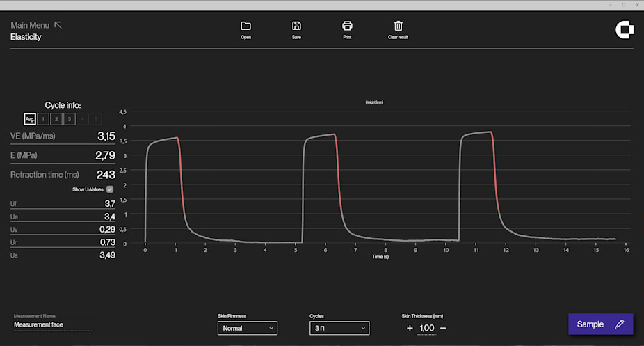The width and height of the screenshot is (644, 346).
Task: Click the Skin Thickness value field
Action: tap(426, 328)
